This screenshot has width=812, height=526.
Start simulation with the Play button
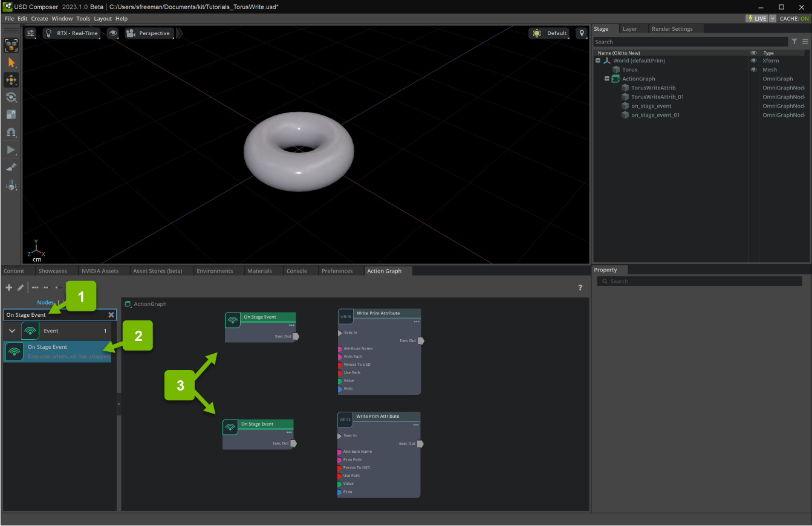[x=11, y=150]
